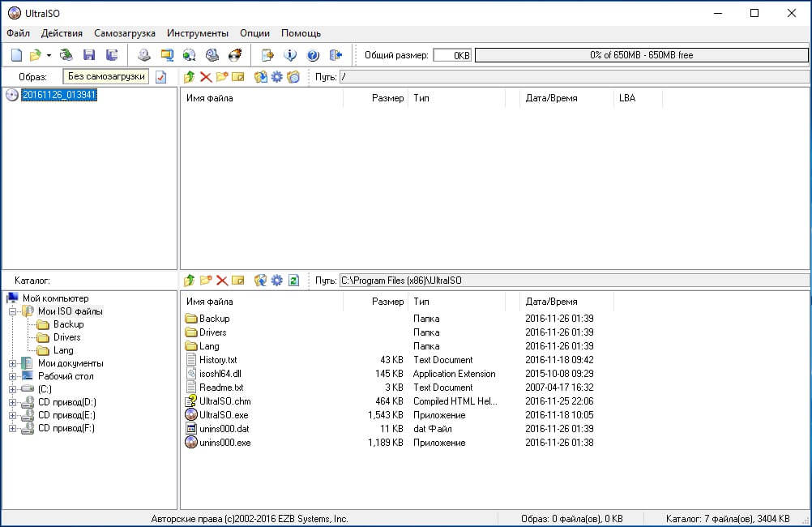Click the Rename icon in Каталог toolbar
Viewport: 812px width, 527px height.
(x=238, y=281)
